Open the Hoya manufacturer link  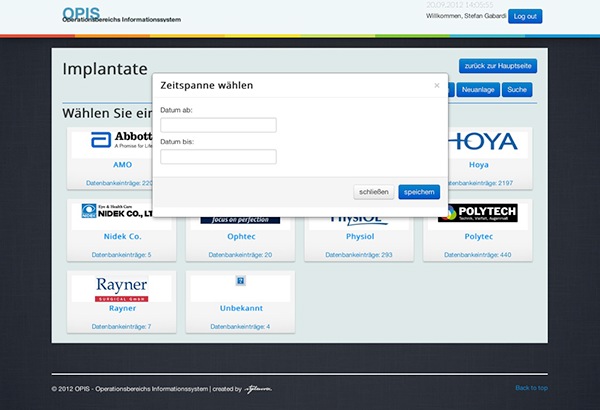(x=479, y=165)
